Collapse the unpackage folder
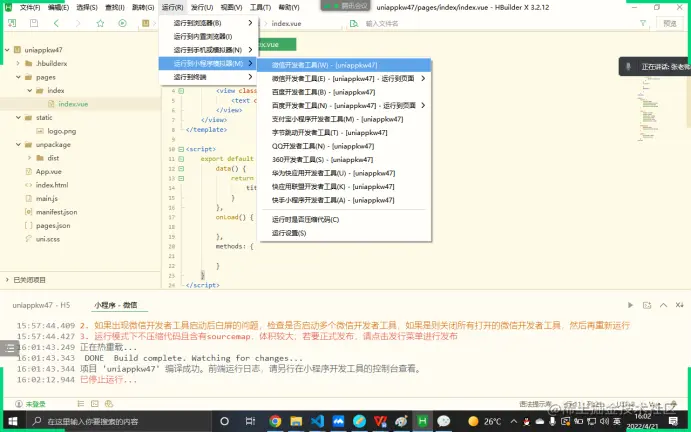Screen dimensions: 692x432 point(18,145)
